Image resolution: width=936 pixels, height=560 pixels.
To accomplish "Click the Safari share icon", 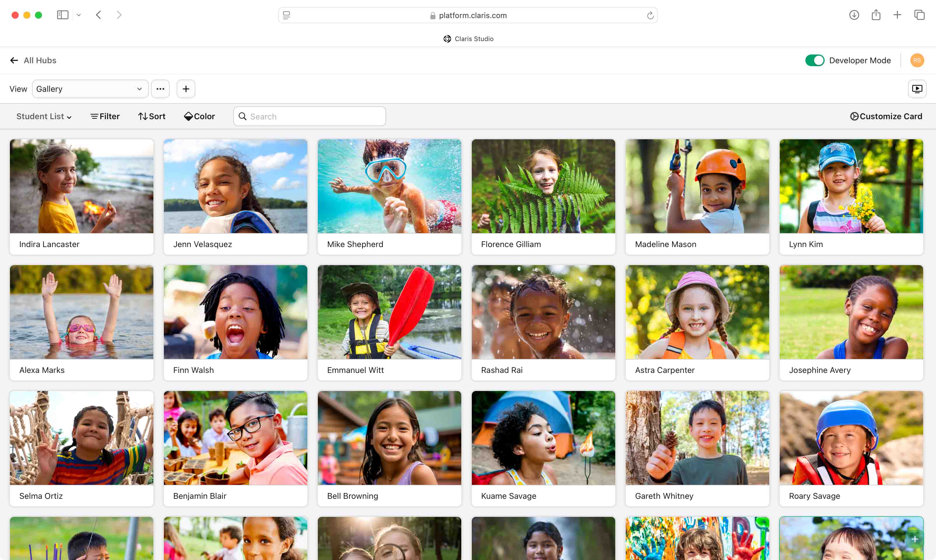I will coord(876,15).
